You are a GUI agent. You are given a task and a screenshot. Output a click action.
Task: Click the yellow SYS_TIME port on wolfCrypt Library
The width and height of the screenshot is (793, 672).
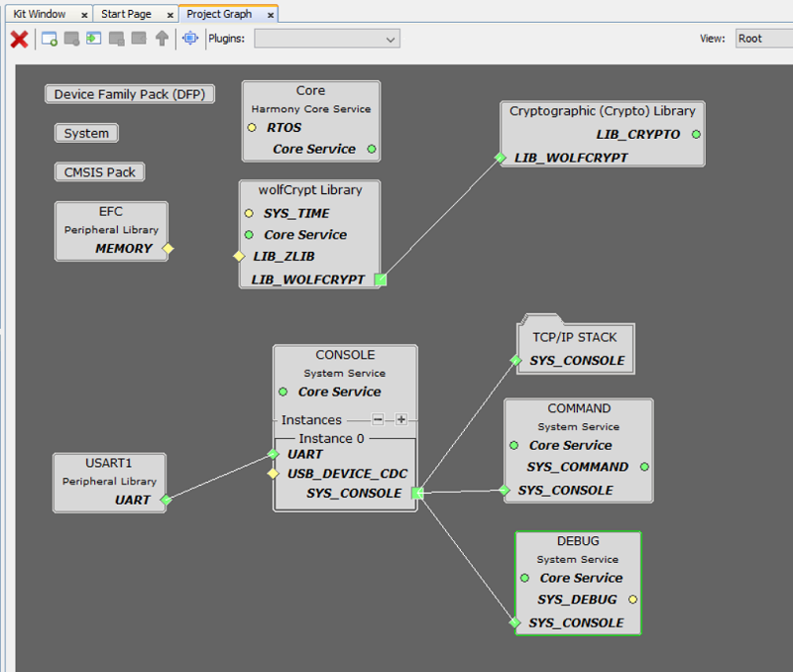pyautogui.click(x=249, y=213)
